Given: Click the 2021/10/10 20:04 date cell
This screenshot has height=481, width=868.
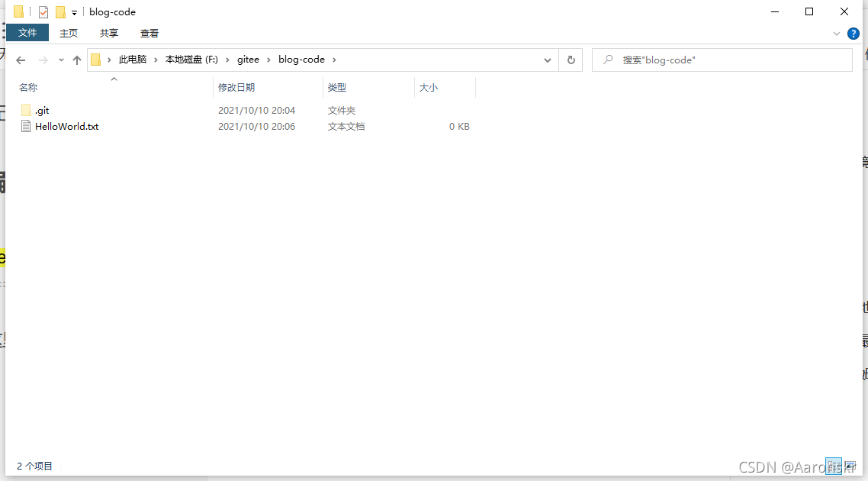Looking at the screenshot, I should coord(257,111).
